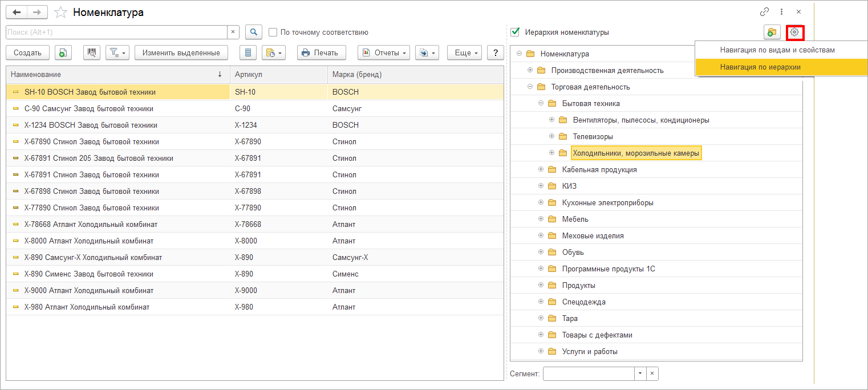This screenshot has width=868, height=390.
Task: Click the create new group folder icon
Action: [772, 32]
